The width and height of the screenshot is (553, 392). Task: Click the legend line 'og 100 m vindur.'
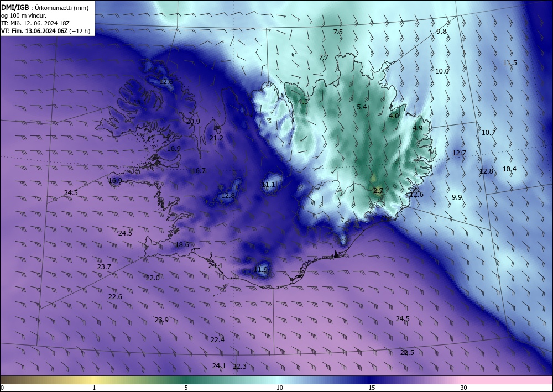tap(24, 15)
